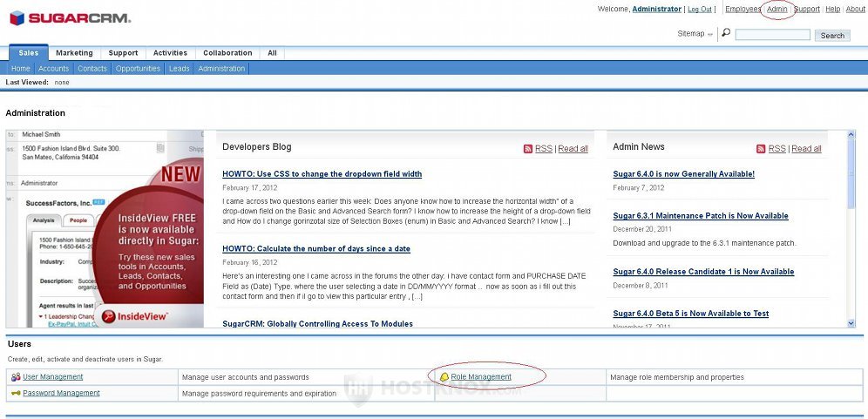Click the Search button
Image resolution: width=868 pixels, height=419 pixels.
832,36
